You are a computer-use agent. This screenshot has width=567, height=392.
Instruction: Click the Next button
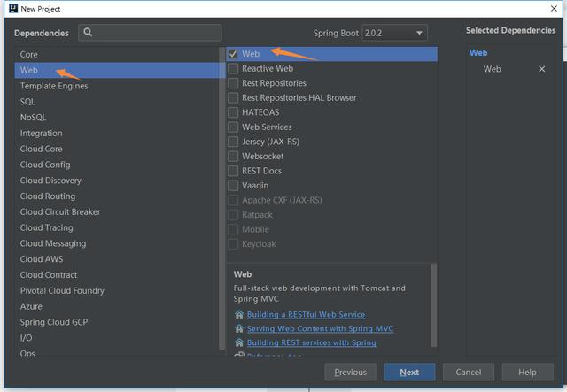tap(409, 373)
